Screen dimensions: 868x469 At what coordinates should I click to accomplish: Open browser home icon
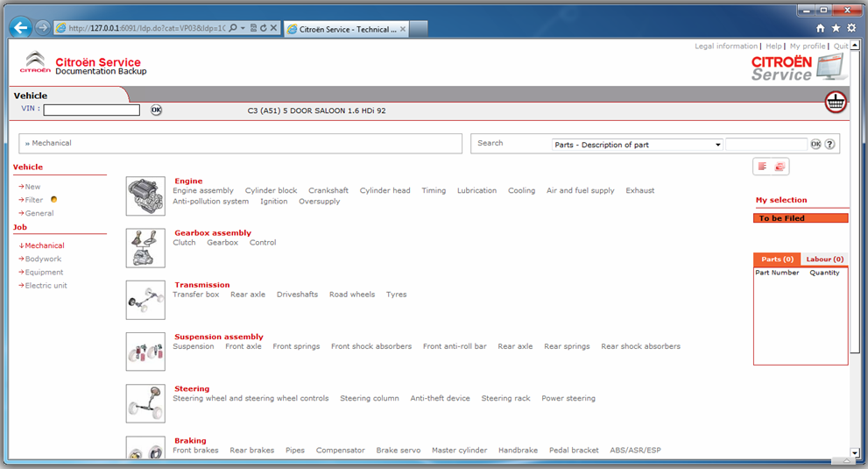click(821, 28)
